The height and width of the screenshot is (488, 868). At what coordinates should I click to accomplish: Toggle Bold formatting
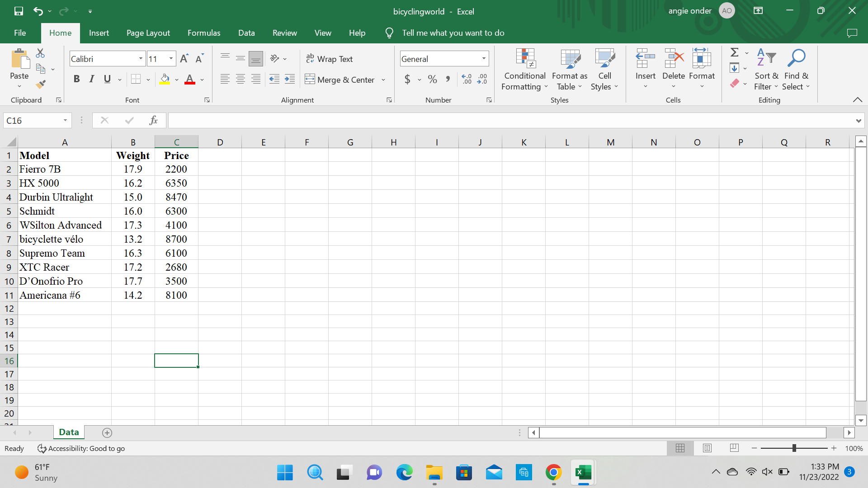click(x=76, y=80)
